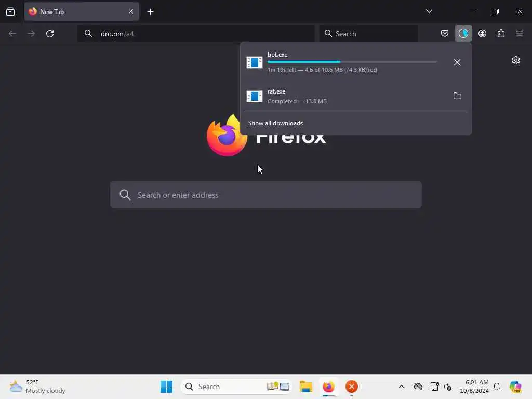Open the clock showing 6:01 AM
Image resolution: width=532 pixels, height=399 pixels.
(474, 387)
